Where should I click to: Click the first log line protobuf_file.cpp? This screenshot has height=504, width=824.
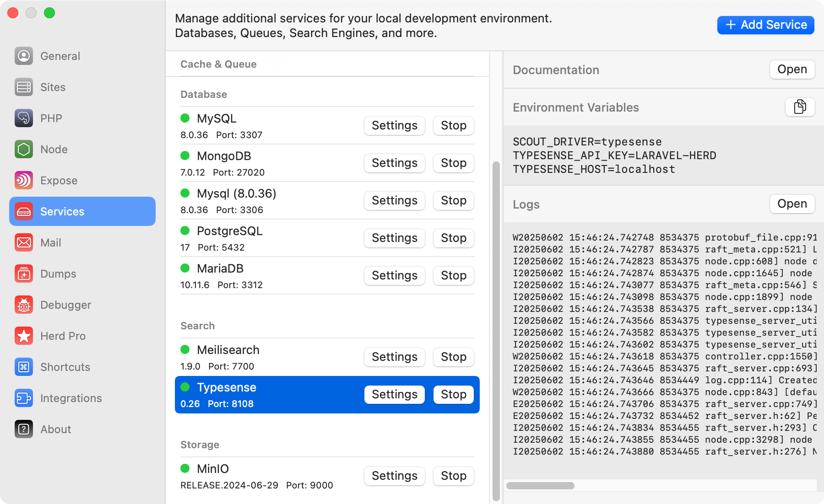(665, 237)
